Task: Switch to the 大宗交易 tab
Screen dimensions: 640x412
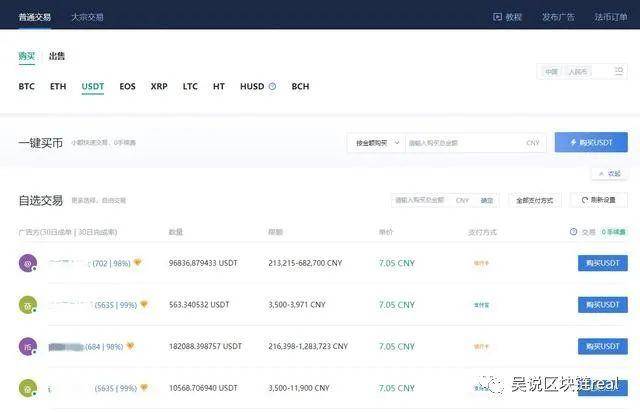Action: pyautogui.click(x=87, y=17)
